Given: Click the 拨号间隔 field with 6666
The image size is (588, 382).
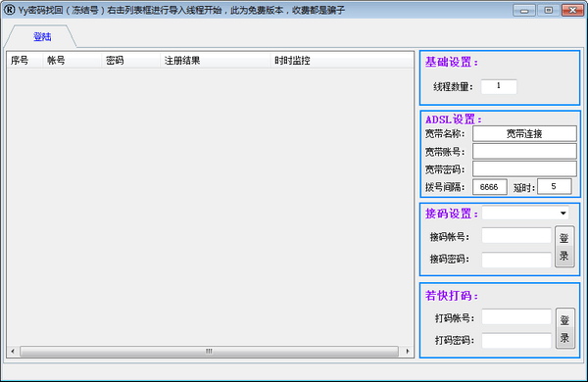Looking at the screenshot, I should coord(489,187).
